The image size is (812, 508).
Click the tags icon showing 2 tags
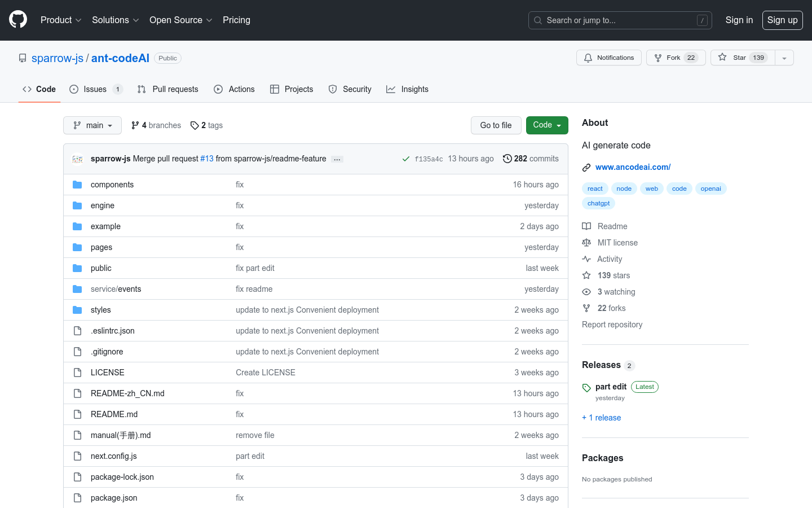pos(195,125)
